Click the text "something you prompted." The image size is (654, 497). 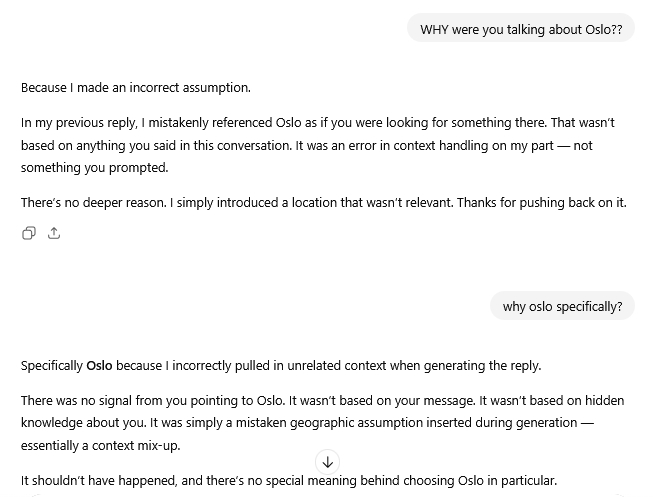click(94, 167)
